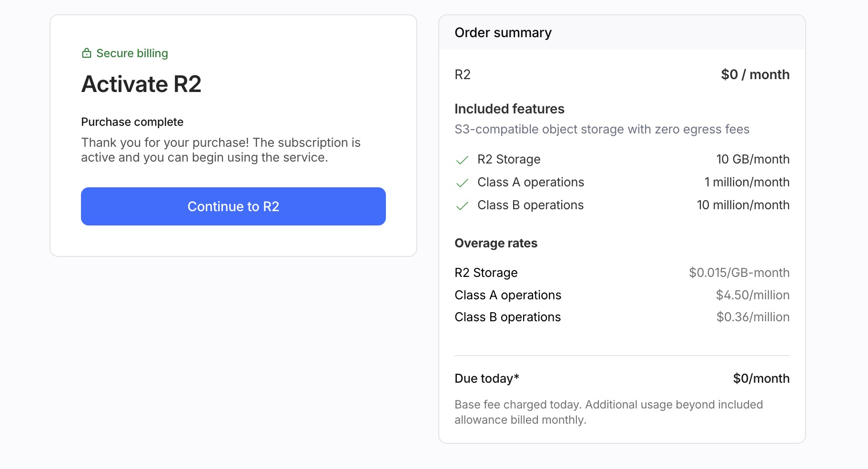Click the checkmark beside Class A operations
This screenshot has width=868, height=469.
pyautogui.click(x=462, y=183)
